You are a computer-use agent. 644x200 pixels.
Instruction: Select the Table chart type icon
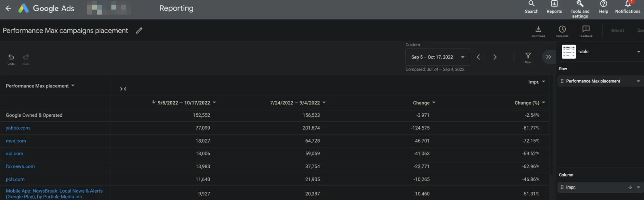tap(569, 52)
